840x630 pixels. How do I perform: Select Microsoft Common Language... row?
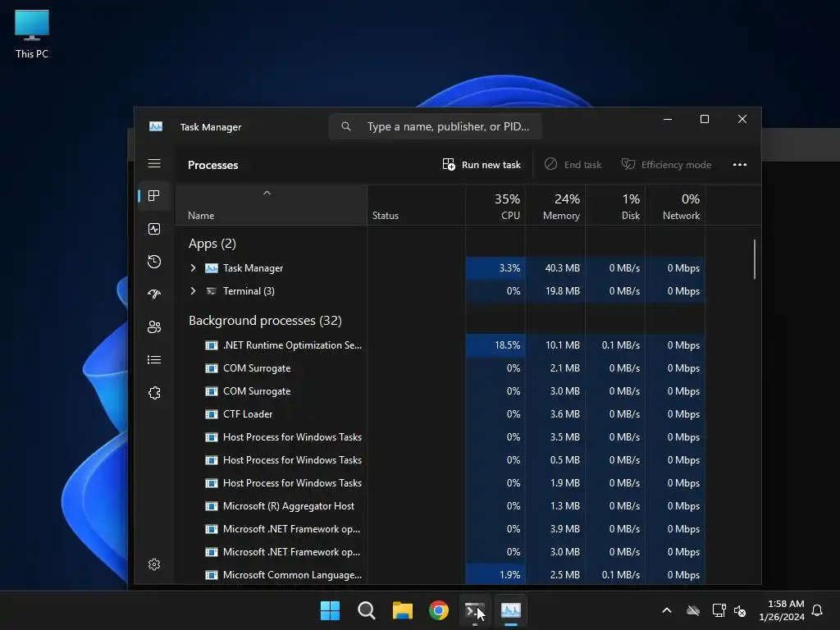coord(441,575)
